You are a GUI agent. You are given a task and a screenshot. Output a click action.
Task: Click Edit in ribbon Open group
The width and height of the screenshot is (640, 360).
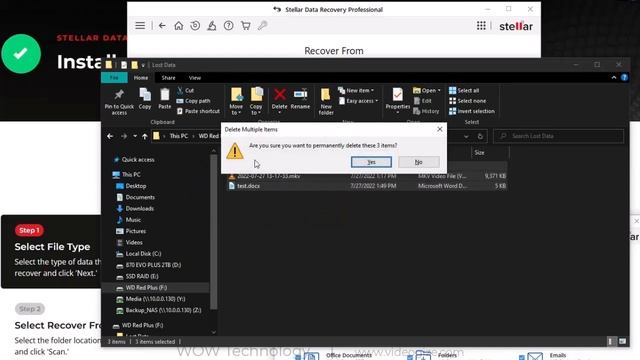[422, 101]
